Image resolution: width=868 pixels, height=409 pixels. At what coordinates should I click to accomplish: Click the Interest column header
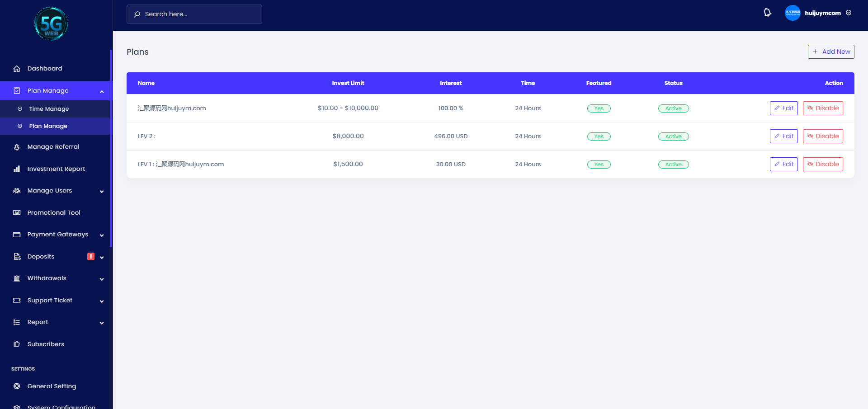click(x=451, y=83)
